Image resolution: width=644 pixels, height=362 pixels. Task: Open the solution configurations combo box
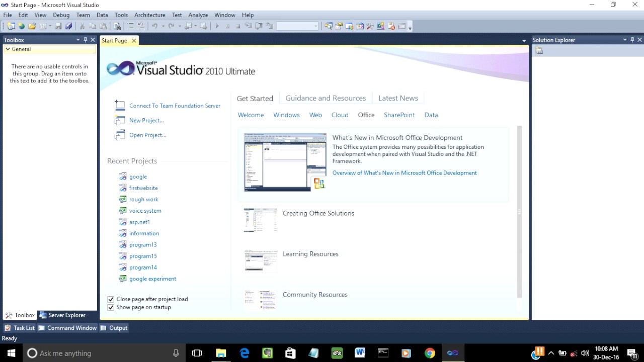point(297,26)
